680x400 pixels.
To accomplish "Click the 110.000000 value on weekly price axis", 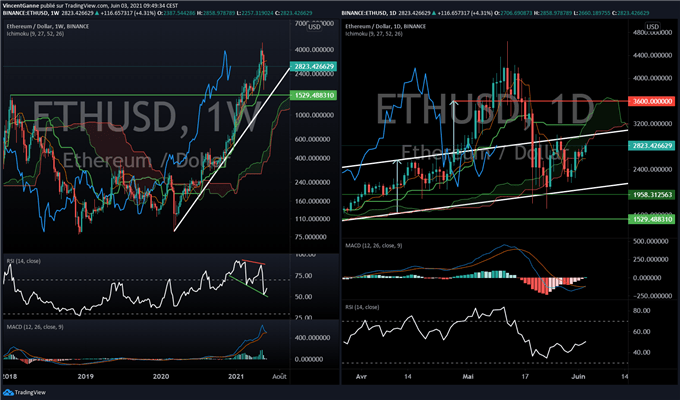I will pyautogui.click(x=314, y=219).
